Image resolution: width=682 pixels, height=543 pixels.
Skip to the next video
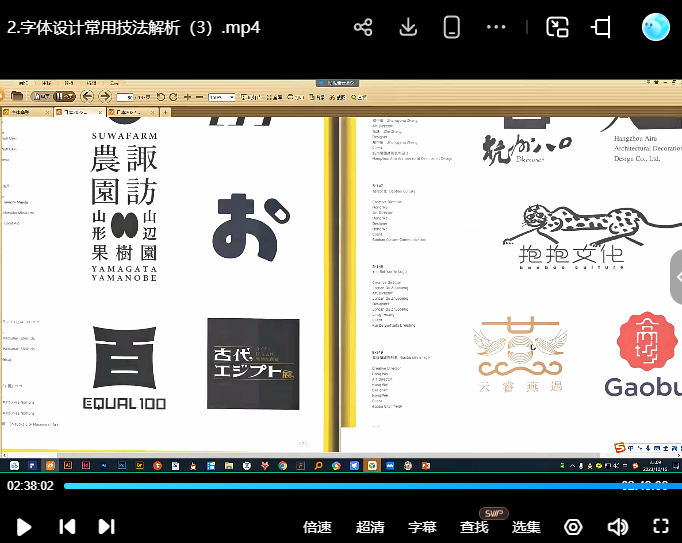coord(107,526)
